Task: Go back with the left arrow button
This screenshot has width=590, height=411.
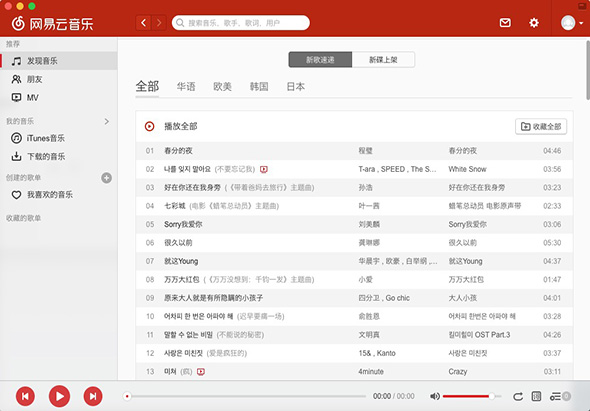Action: (x=143, y=23)
